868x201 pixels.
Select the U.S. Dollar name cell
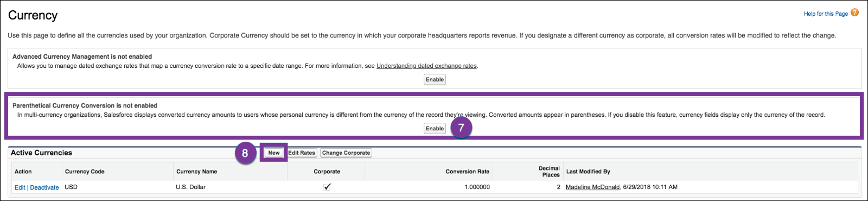pos(190,187)
